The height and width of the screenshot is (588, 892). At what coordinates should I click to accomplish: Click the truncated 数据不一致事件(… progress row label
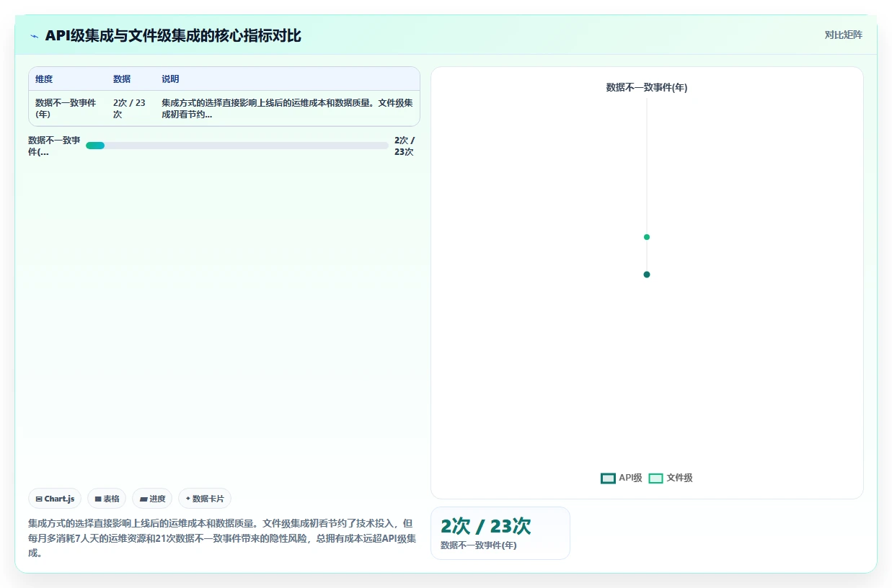tap(54, 146)
